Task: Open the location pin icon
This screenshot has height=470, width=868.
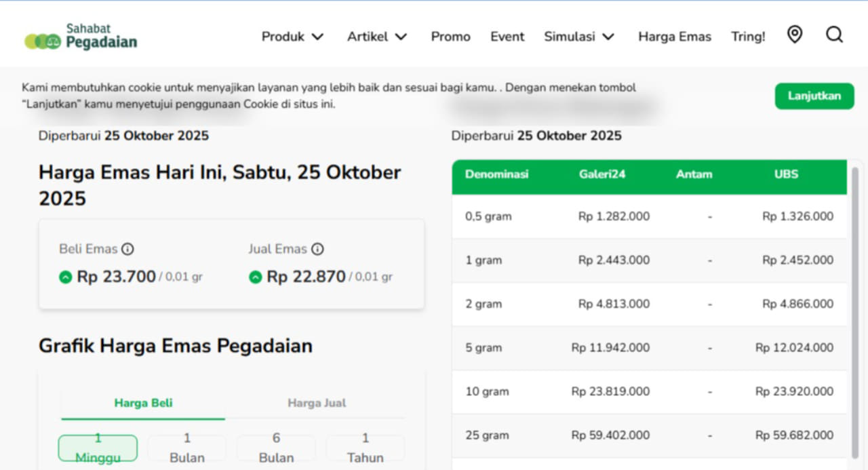Action: [x=794, y=35]
